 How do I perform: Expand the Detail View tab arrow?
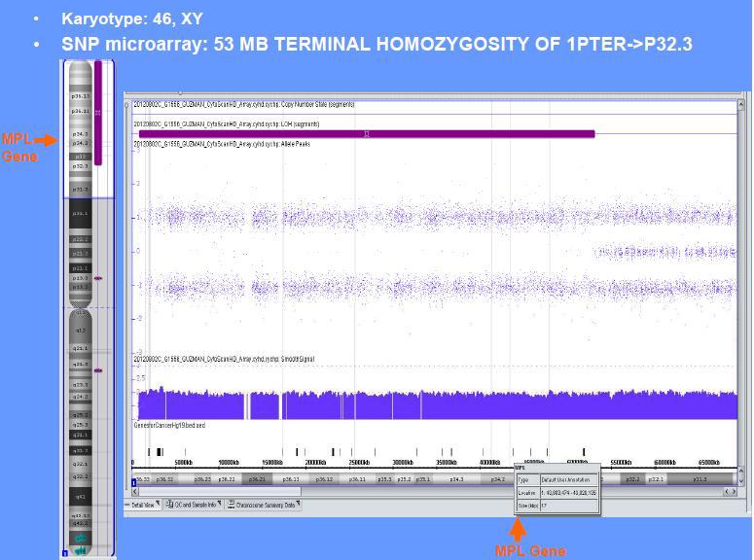click(x=158, y=504)
